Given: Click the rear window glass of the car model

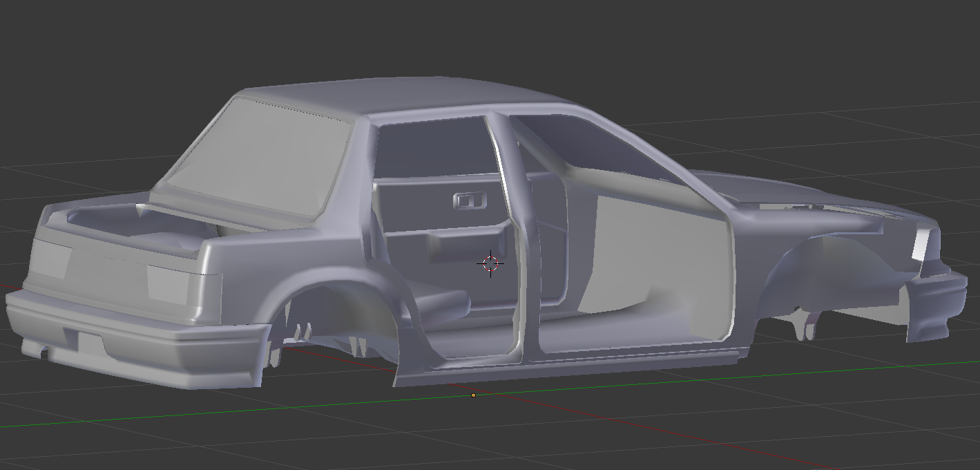Looking at the screenshot, I should (262, 156).
